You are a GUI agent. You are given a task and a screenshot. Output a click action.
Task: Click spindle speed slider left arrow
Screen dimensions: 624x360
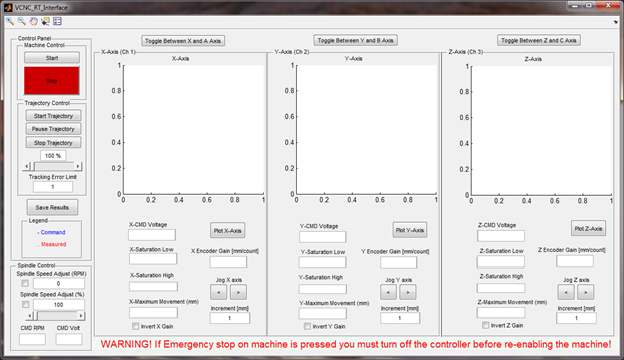30,316
